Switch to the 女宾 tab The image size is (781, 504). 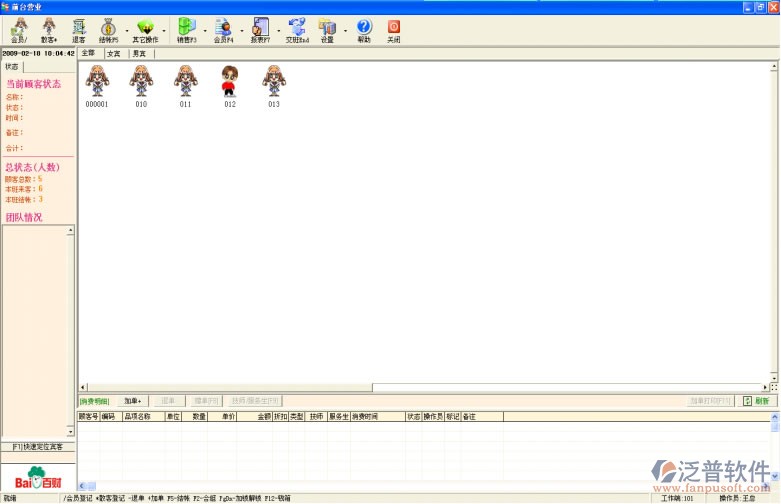114,54
